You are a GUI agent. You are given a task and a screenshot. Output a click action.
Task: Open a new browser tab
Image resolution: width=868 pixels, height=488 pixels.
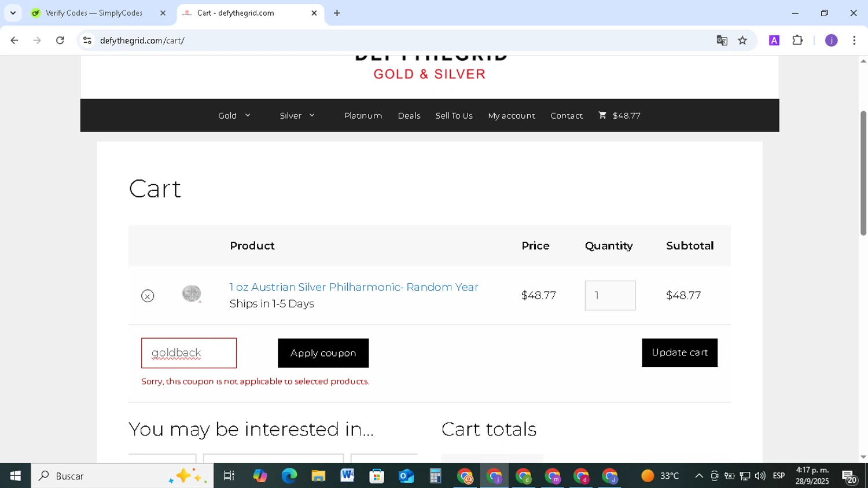tap(337, 13)
